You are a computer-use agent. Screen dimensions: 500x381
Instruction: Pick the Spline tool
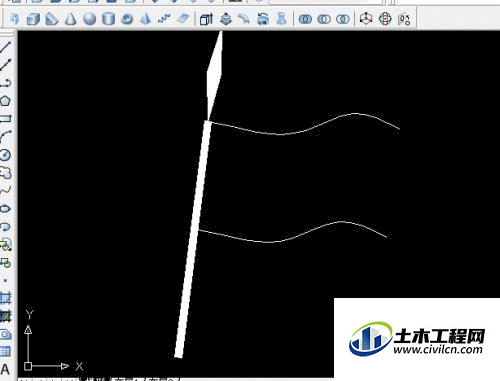(x=6, y=191)
